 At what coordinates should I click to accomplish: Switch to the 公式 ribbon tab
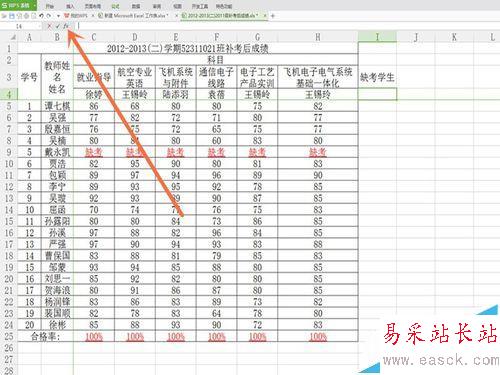point(115,6)
